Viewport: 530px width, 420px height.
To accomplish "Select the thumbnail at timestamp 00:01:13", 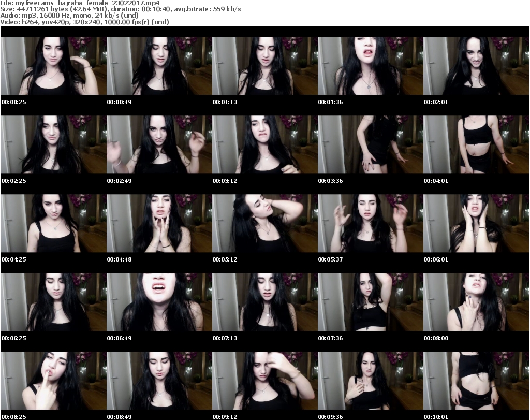I will [264, 66].
